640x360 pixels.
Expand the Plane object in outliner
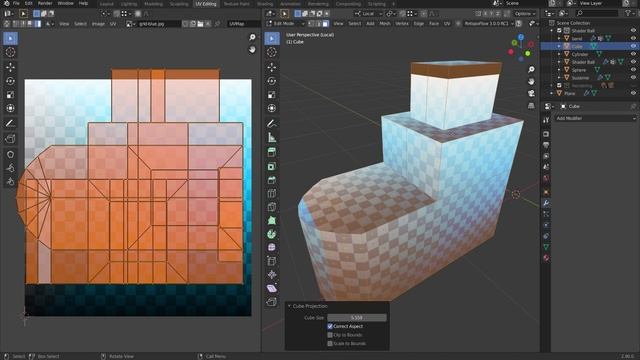tap(552, 93)
